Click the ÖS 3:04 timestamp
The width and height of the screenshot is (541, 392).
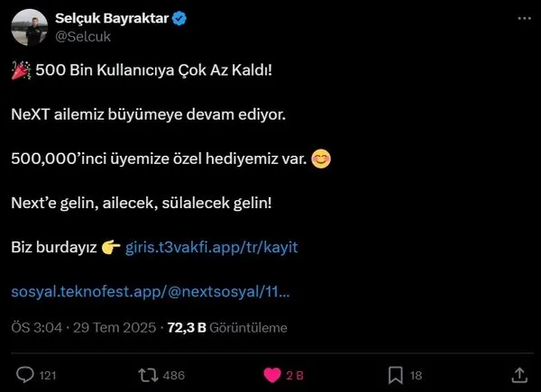coord(37,327)
